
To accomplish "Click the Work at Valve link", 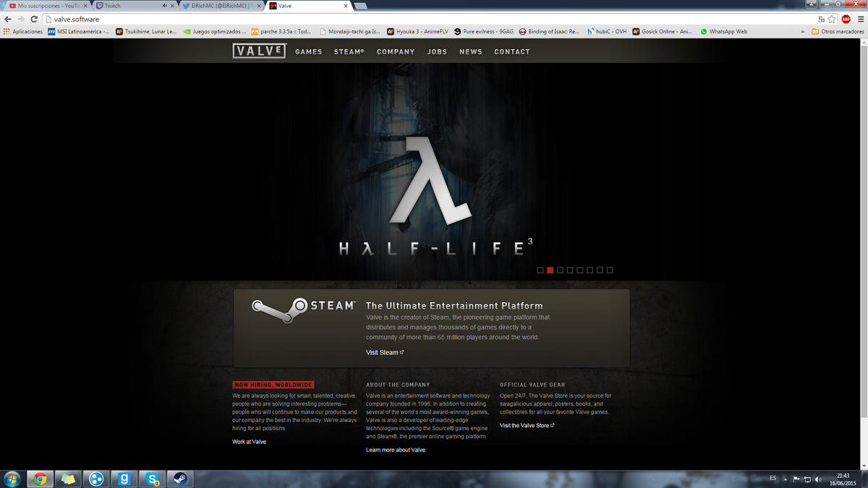I will (x=249, y=442).
